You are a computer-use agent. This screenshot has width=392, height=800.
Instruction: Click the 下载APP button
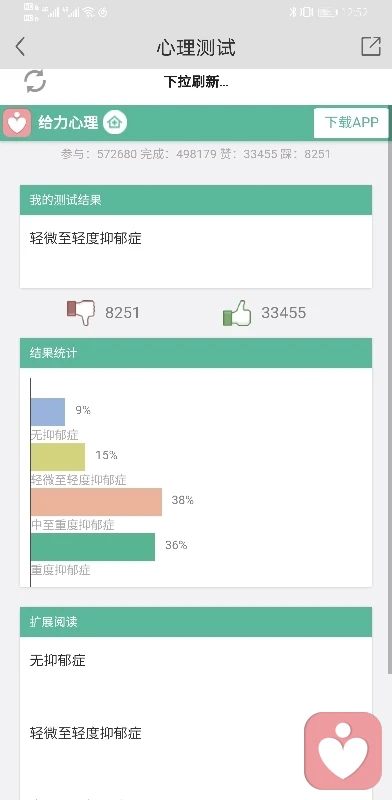[x=351, y=123]
